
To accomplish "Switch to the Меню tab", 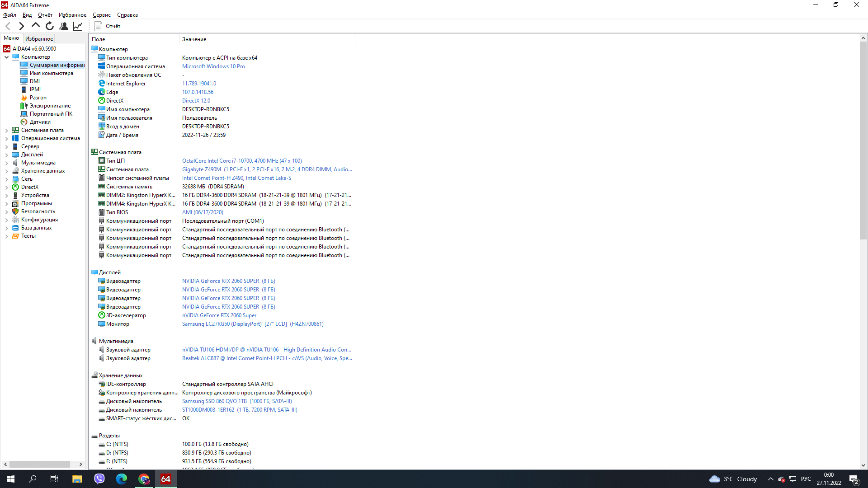I will click(11, 38).
